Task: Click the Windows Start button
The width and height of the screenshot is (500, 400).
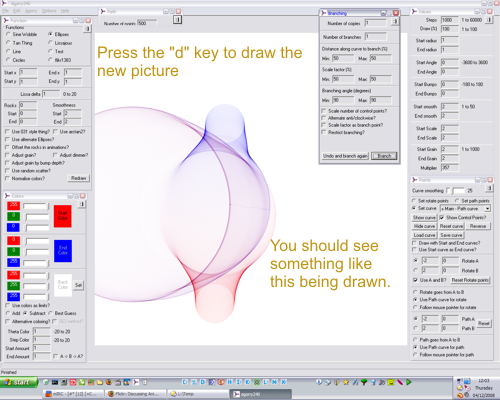Action: 19,382
